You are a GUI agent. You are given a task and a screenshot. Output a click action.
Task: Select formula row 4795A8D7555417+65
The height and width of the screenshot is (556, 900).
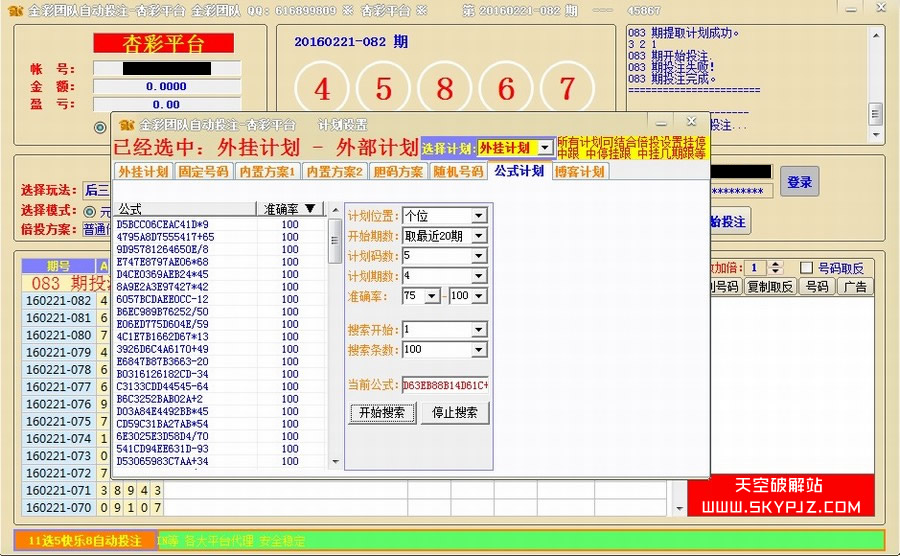[x=220, y=237]
